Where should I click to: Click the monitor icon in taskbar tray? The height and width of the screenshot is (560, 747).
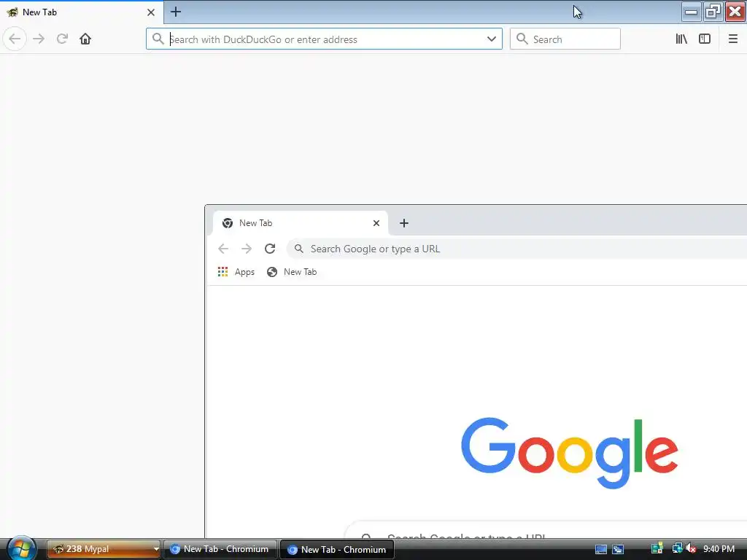[x=601, y=549]
